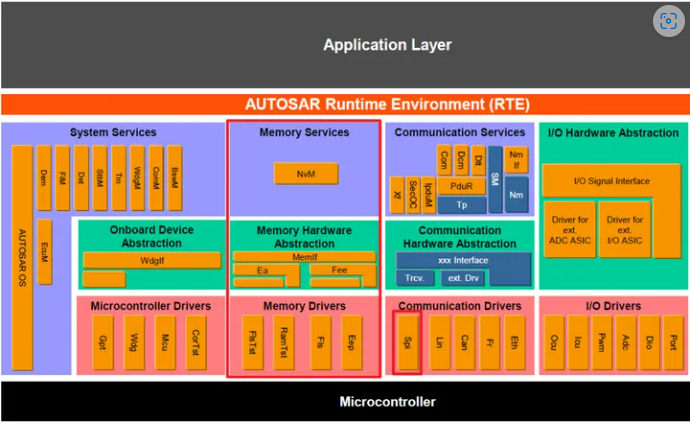Select the Communication Drivers heading

coord(460,306)
